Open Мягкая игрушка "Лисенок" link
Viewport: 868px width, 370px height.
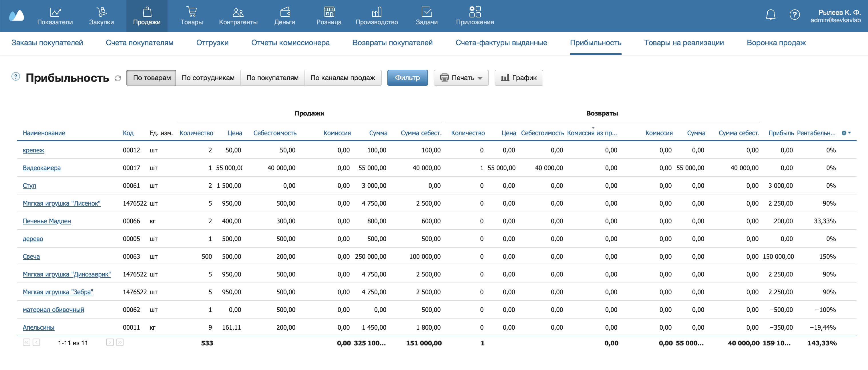click(x=61, y=203)
